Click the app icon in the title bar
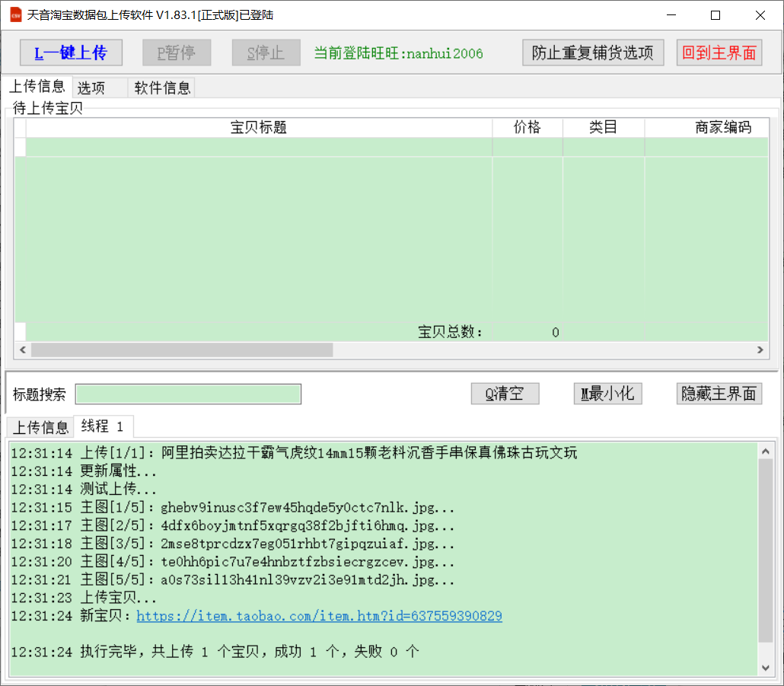This screenshot has width=784, height=686. tap(15, 15)
